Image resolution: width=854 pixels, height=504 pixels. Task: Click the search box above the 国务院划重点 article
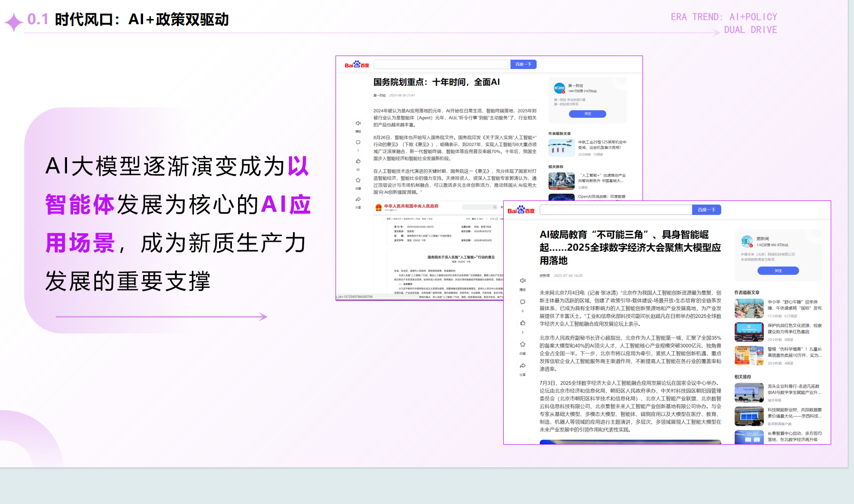441,65
